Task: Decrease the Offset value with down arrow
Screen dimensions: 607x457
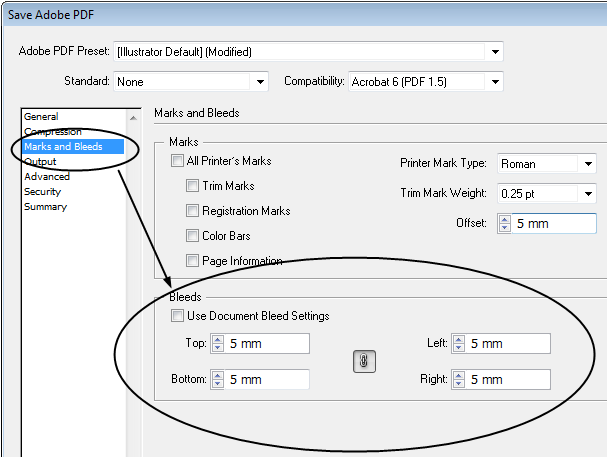Action: point(505,228)
